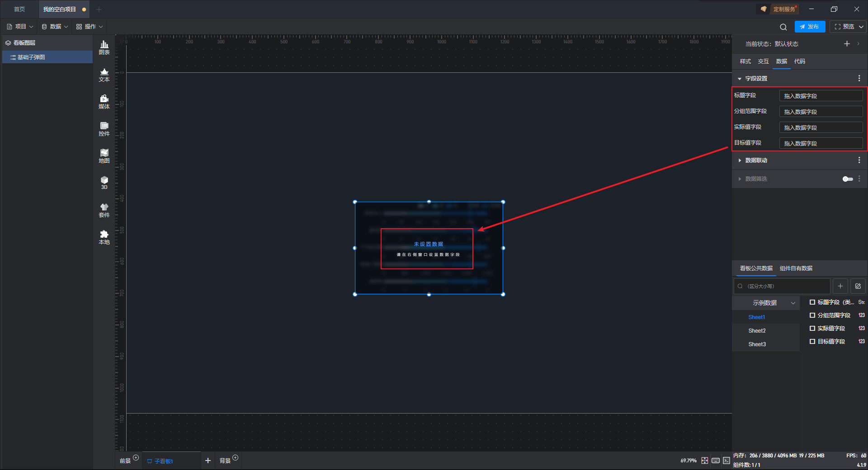
Task: Click the search magnifier icon in top toolbar
Action: (783, 27)
